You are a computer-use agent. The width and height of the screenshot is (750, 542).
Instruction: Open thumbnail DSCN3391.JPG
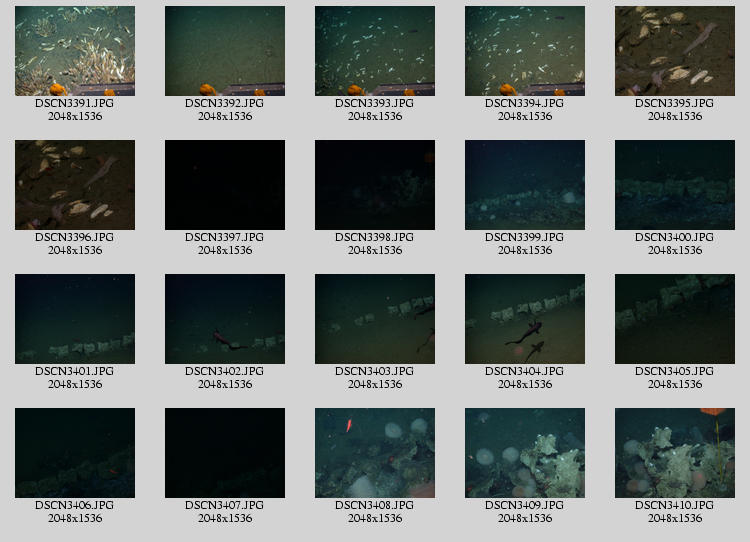point(75,51)
